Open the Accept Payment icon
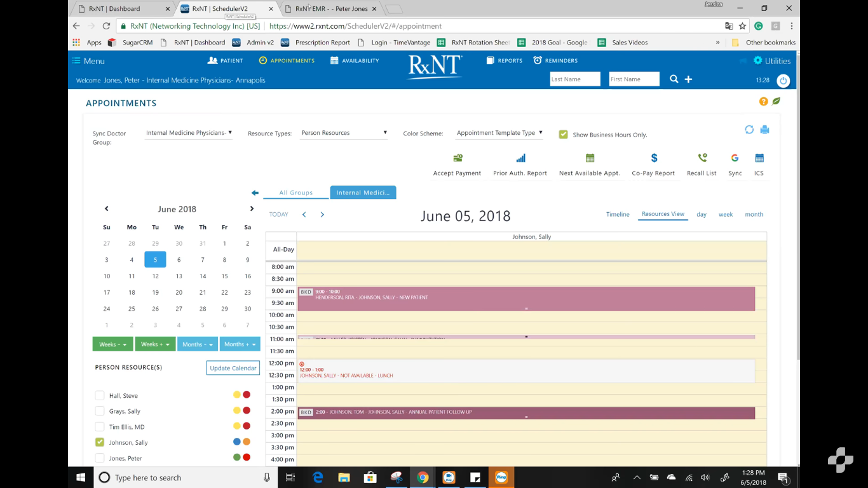Viewport: 868px width, 488px height. coord(458,158)
